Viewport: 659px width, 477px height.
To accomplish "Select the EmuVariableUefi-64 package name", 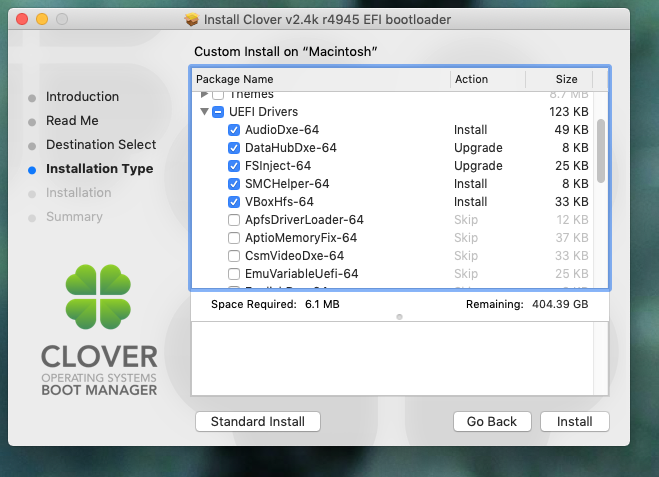I will coord(302,274).
